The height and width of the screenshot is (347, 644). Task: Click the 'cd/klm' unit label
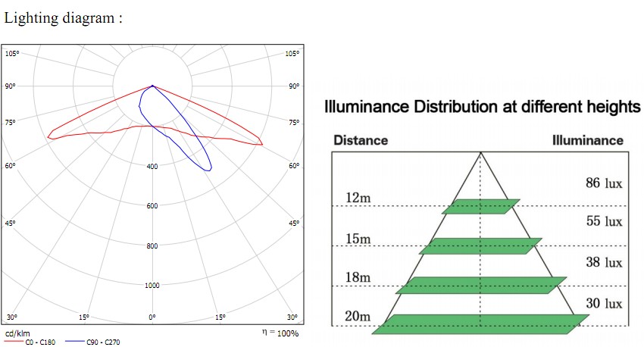pos(17,333)
